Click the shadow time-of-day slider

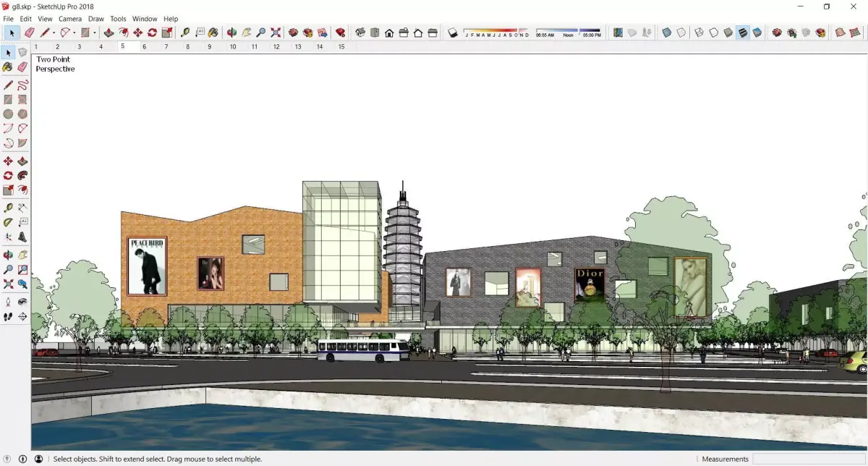[569, 33]
